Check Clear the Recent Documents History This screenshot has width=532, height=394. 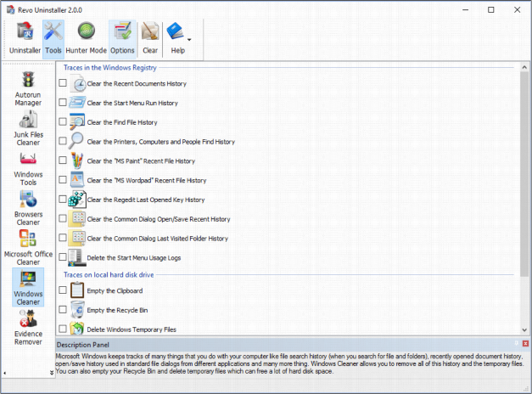click(63, 83)
